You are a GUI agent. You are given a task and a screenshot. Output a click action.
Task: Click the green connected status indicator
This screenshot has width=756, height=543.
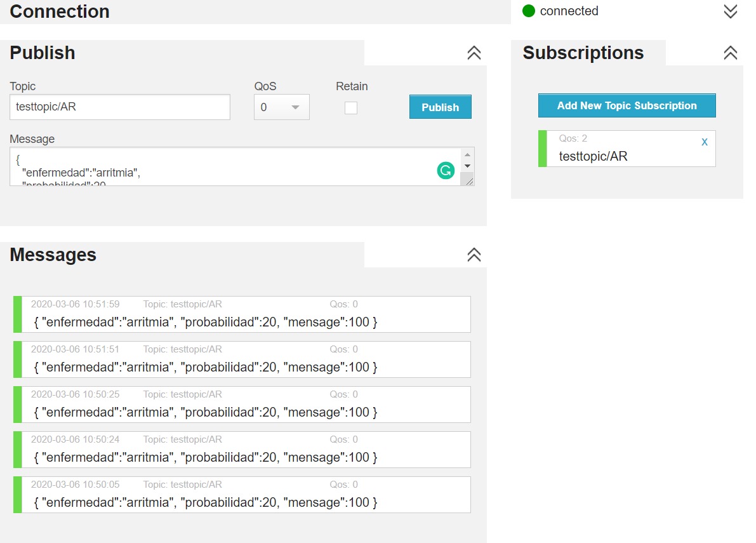pyautogui.click(x=529, y=11)
